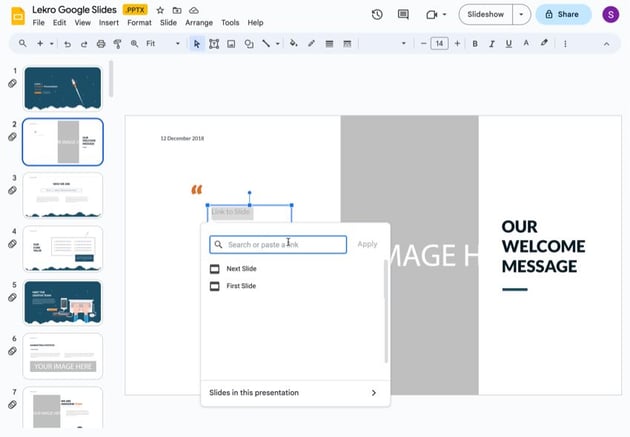Open the Edit menu

[x=59, y=23]
